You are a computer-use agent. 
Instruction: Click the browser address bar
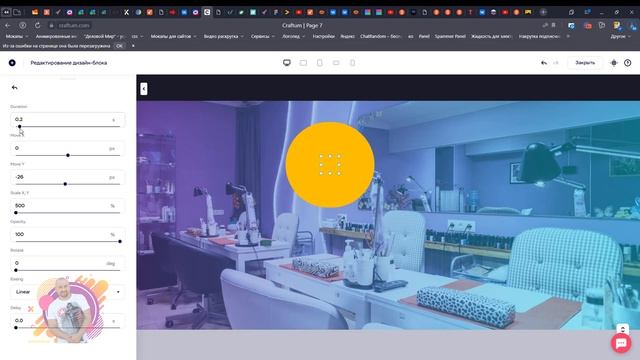point(73,25)
